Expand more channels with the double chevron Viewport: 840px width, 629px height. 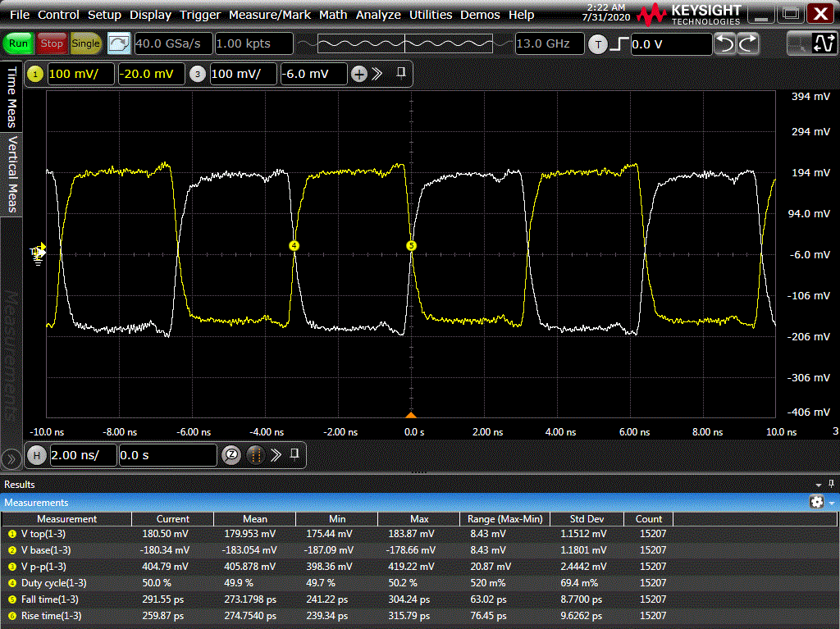(377, 74)
